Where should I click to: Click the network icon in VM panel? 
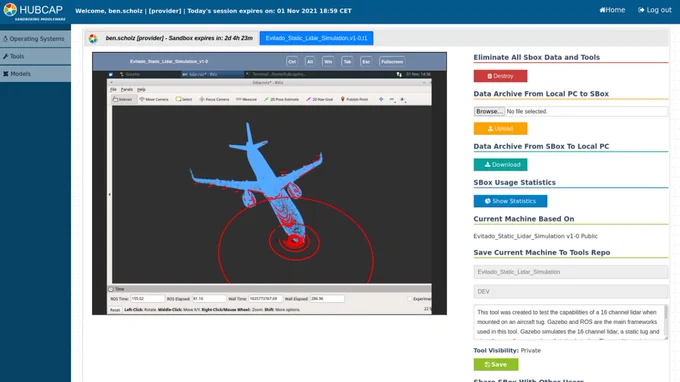click(399, 74)
